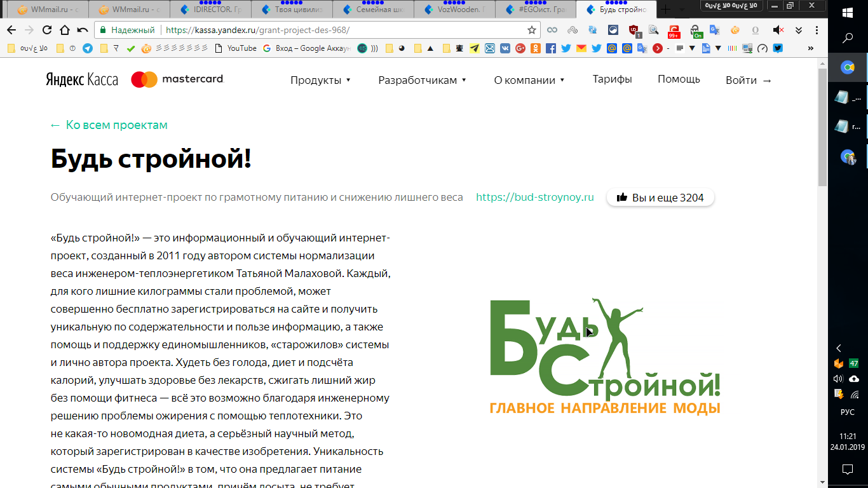Open the Google+ bookmark icon
The image size is (868, 488).
(520, 48)
